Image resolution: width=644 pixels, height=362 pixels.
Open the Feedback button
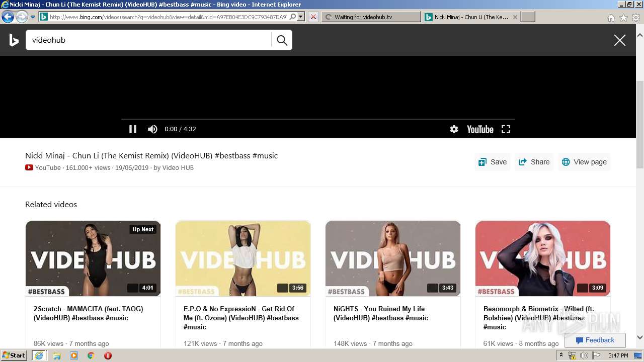595,340
